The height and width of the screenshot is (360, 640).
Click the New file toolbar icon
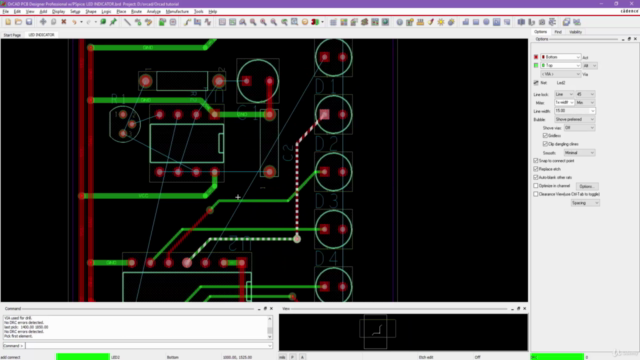(8, 22)
